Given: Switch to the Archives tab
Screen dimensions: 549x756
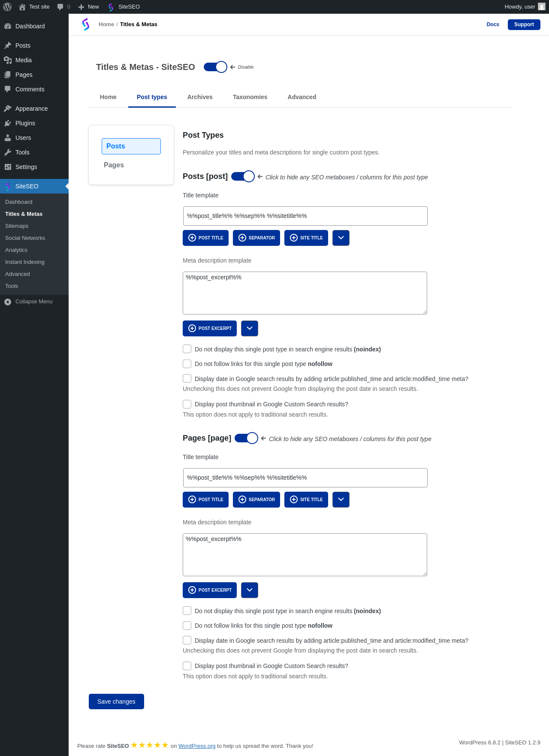Looking at the screenshot, I should (x=200, y=97).
